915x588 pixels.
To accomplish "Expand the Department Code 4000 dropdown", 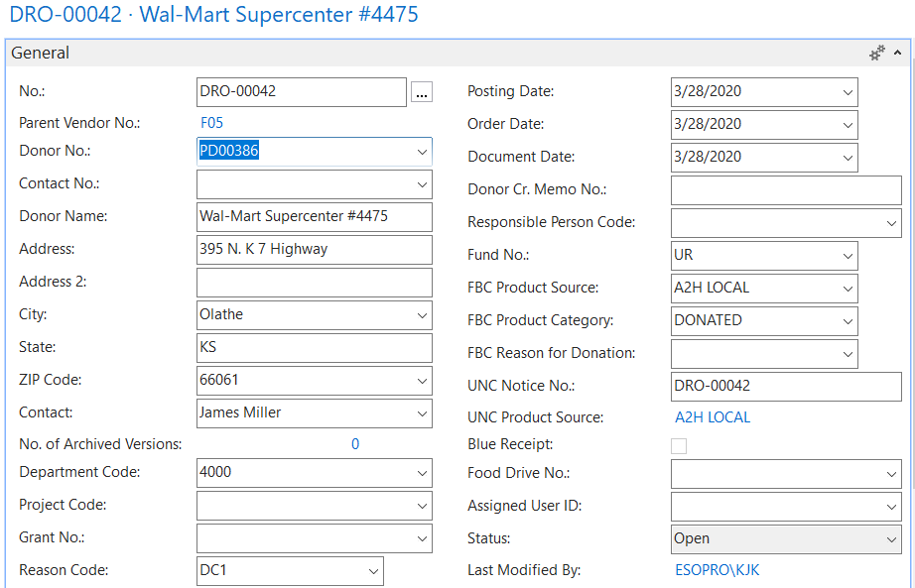I will point(422,473).
